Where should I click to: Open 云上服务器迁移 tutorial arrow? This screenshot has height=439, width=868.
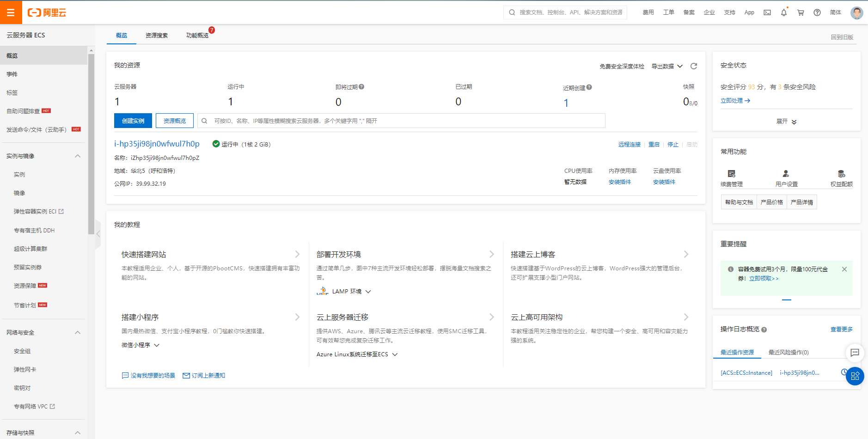(492, 317)
